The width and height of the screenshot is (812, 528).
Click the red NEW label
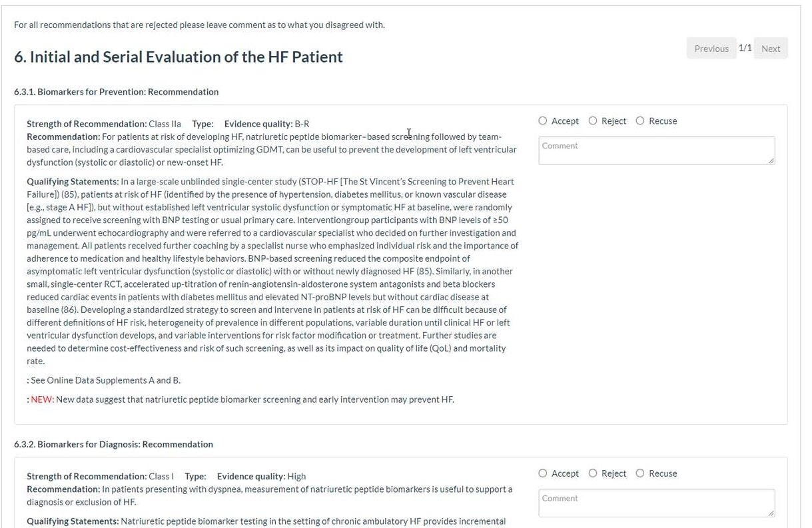[43, 399]
